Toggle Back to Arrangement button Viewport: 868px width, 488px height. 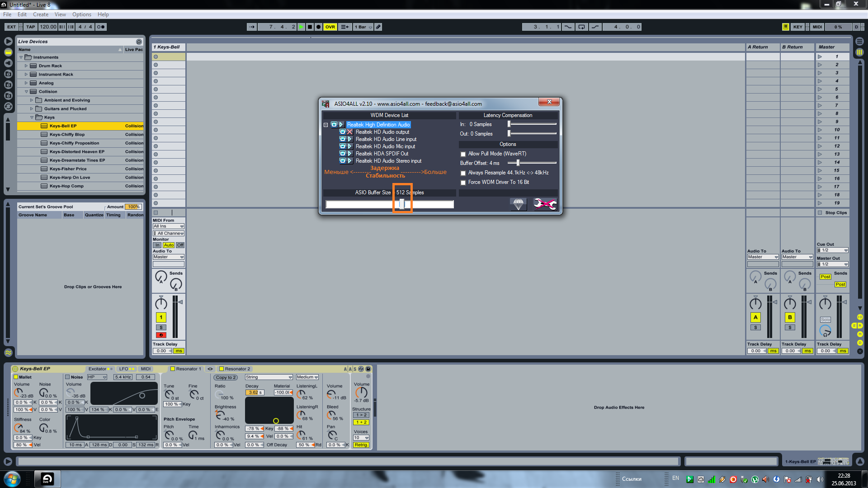(345, 27)
